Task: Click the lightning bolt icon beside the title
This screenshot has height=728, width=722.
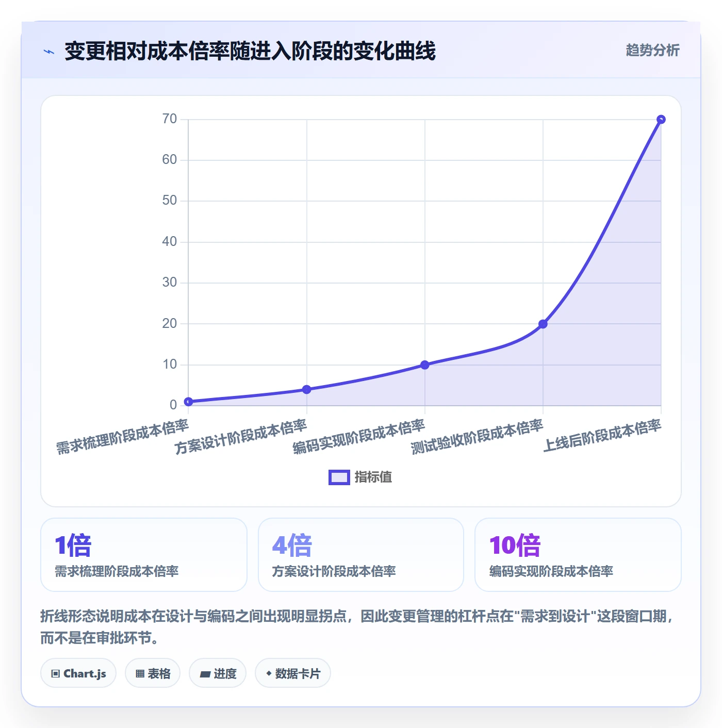Action: click(49, 52)
